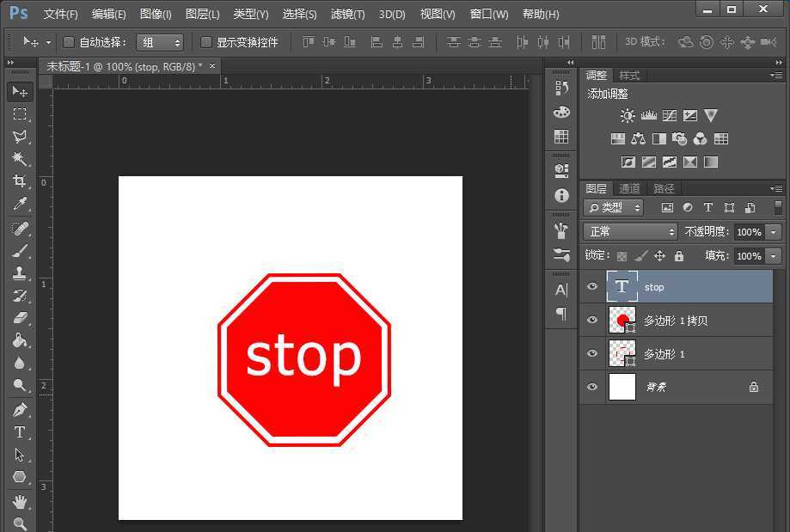Image resolution: width=790 pixels, height=532 pixels.
Task: Open the Filter menu
Action: click(x=347, y=15)
